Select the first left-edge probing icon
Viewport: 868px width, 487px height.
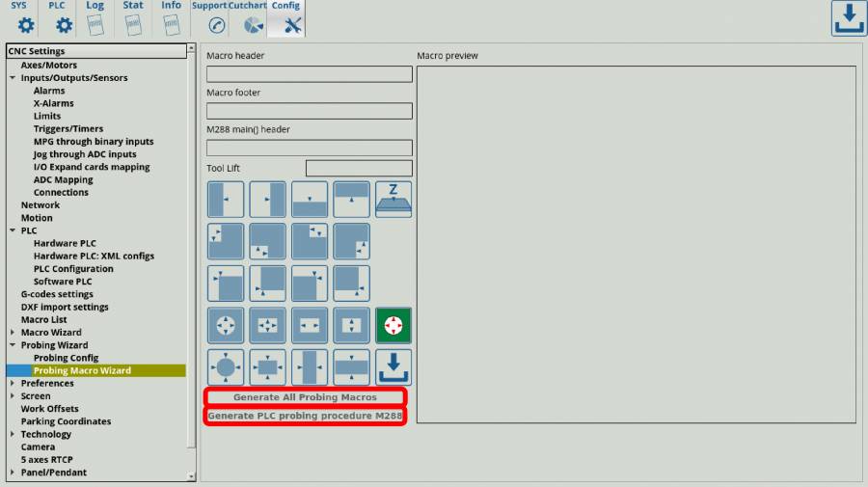click(x=226, y=200)
